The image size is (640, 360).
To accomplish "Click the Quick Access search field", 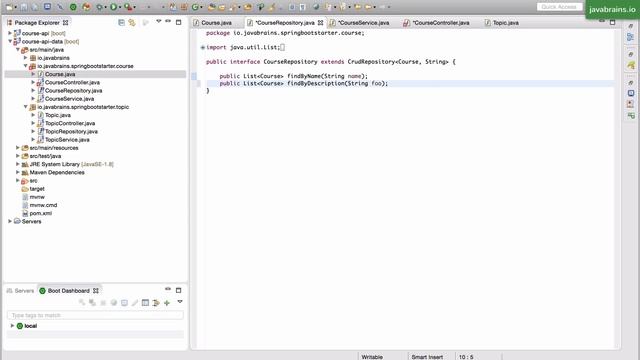I will click(559, 7).
